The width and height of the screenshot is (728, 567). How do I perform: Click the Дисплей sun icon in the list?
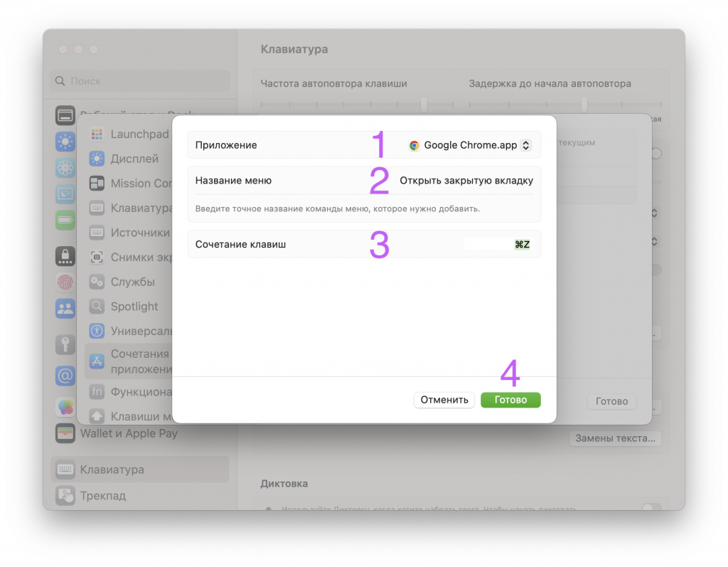[97, 159]
